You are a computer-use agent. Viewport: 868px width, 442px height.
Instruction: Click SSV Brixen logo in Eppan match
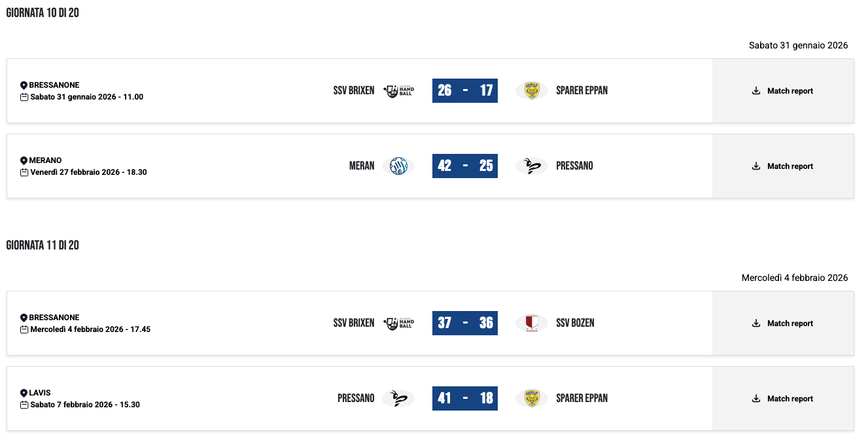398,91
